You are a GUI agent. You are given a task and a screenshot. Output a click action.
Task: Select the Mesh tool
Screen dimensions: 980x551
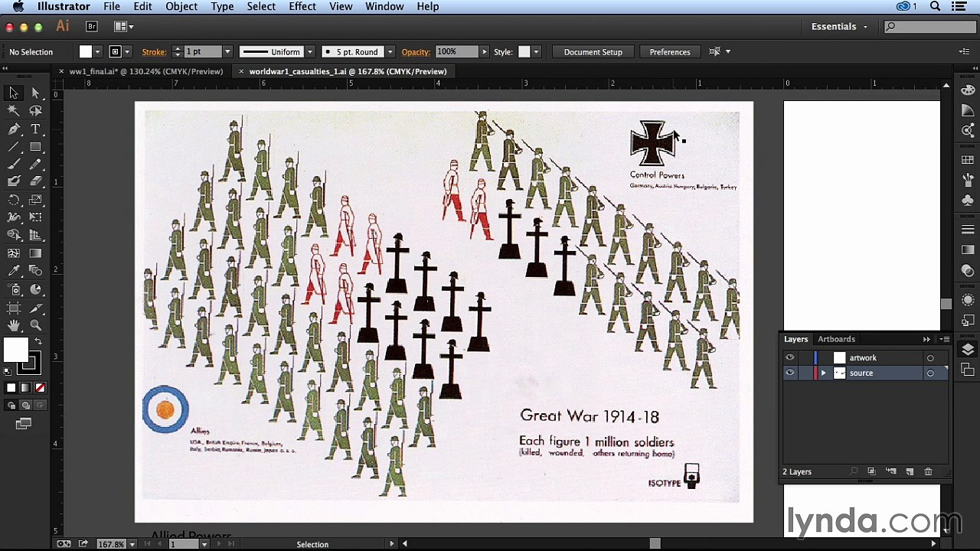14,253
